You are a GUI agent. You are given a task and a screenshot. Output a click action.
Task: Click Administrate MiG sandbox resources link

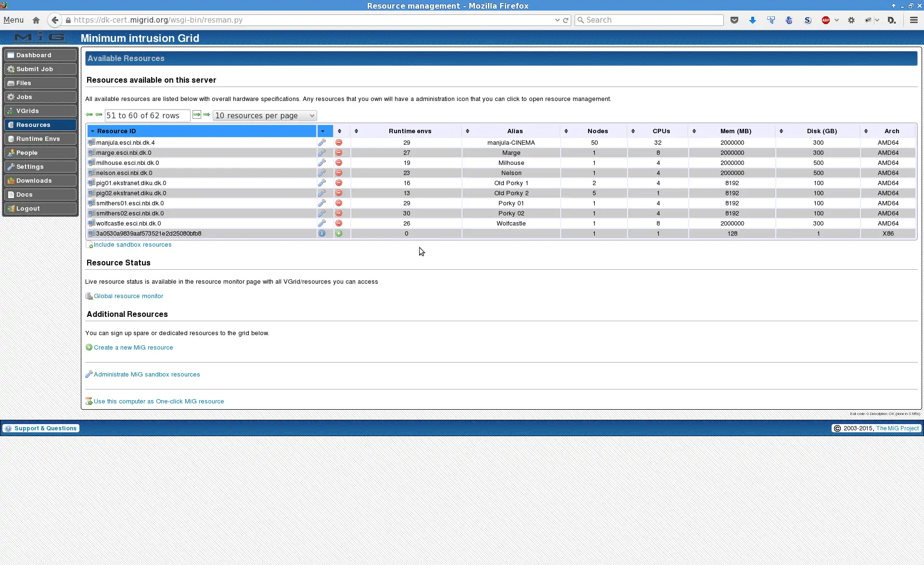tap(146, 374)
